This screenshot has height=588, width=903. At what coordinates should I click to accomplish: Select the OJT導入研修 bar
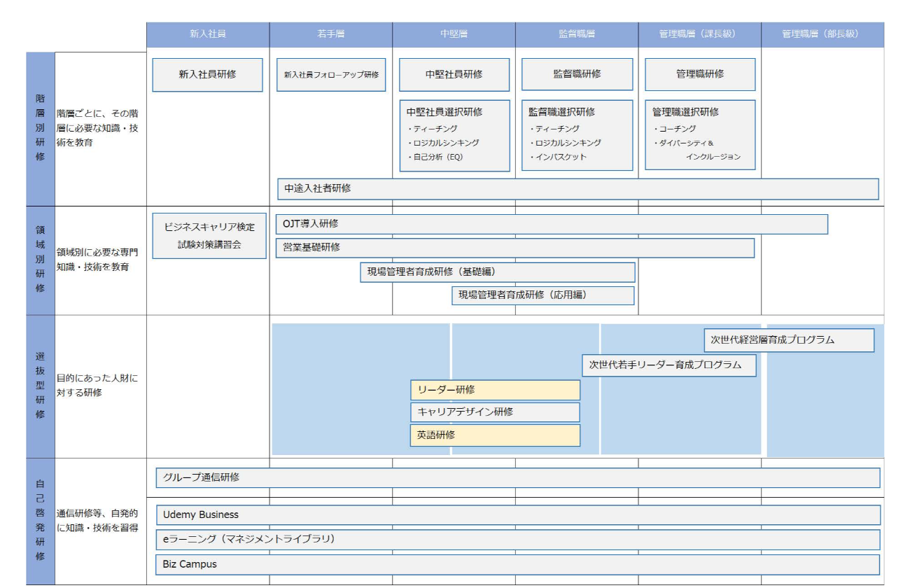click(x=552, y=224)
